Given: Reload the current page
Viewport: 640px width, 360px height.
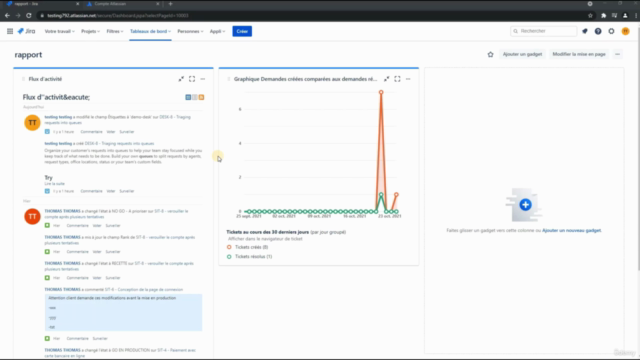Looking at the screenshot, I should 29,16.
